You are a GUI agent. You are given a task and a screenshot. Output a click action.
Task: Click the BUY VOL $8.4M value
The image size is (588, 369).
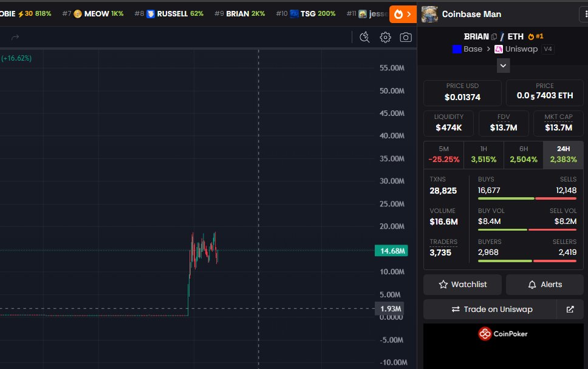pyautogui.click(x=489, y=222)
